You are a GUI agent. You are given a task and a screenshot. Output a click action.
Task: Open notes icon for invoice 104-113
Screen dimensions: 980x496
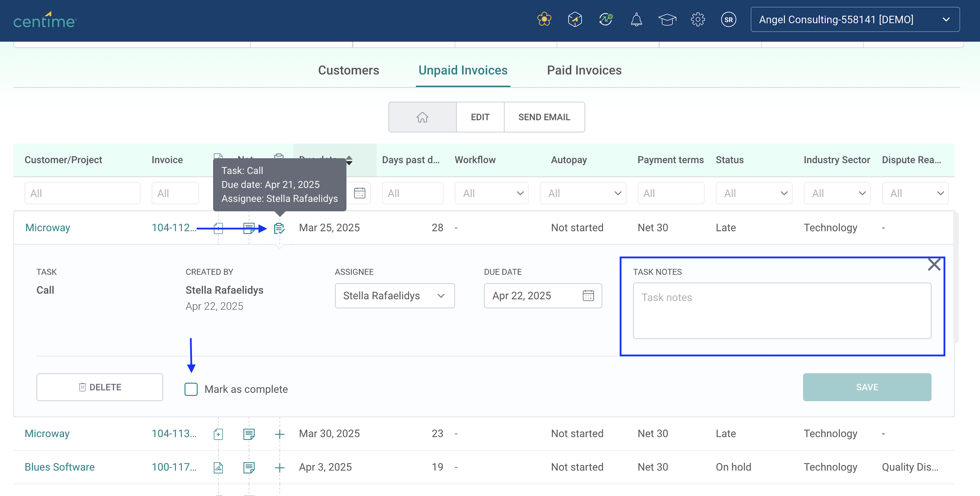click(x=249, y=434)
